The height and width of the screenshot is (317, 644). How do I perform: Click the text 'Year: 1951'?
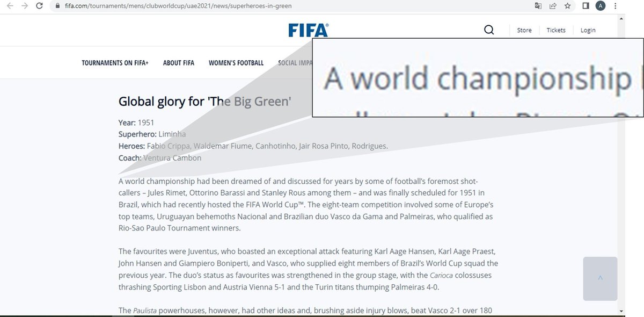pos(136,123)
